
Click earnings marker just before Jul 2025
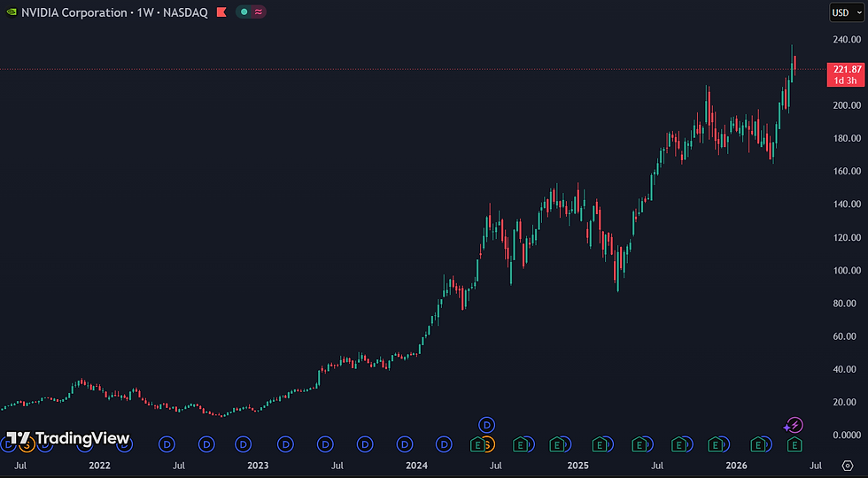tap(639, 443)
